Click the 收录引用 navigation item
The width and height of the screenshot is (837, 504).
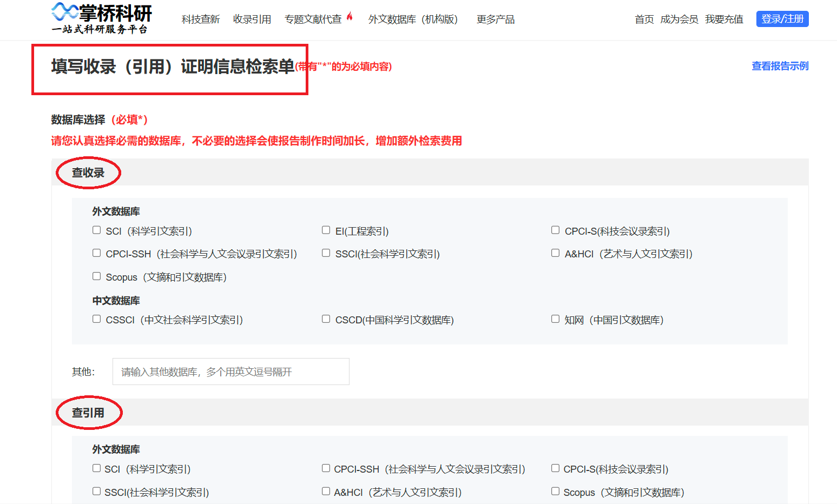252,19
